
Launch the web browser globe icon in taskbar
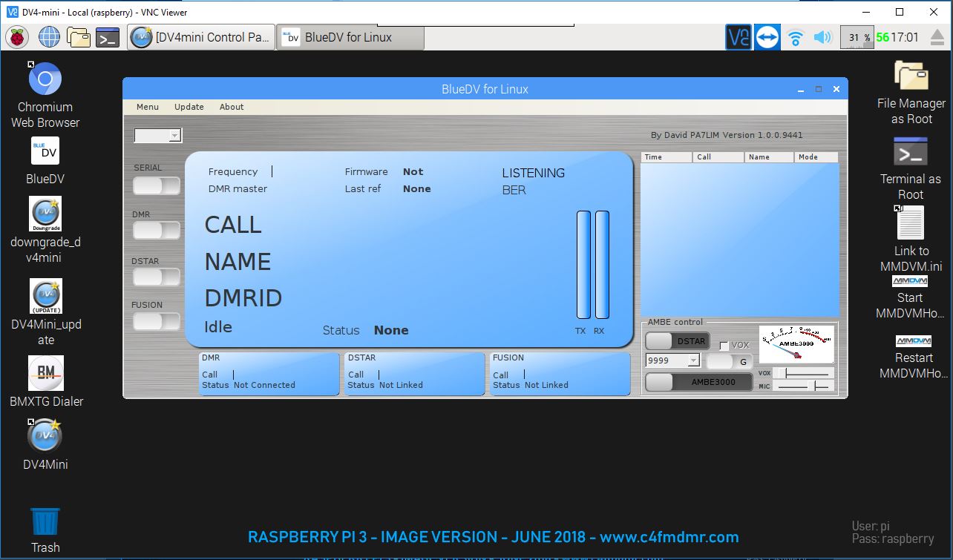tap(49, 36)
